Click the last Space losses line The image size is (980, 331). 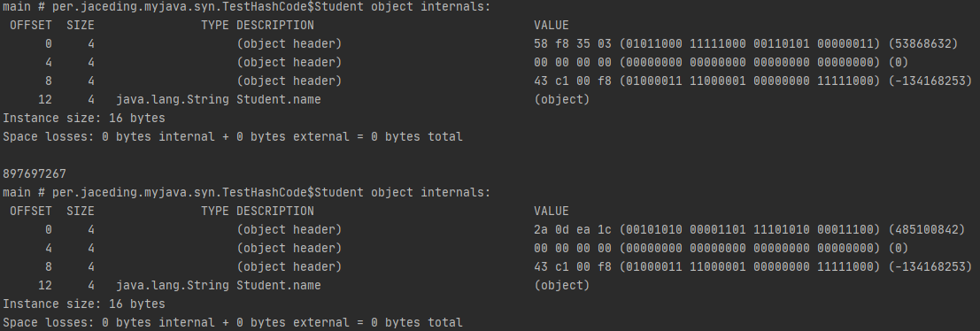[233, 322]
